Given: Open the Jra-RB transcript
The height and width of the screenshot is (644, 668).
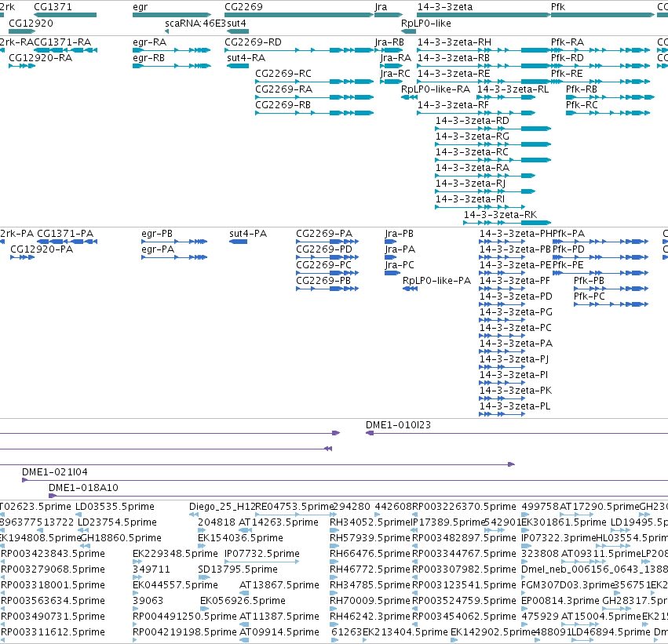Looking at the screenshot, I should [x=389, y=42].
